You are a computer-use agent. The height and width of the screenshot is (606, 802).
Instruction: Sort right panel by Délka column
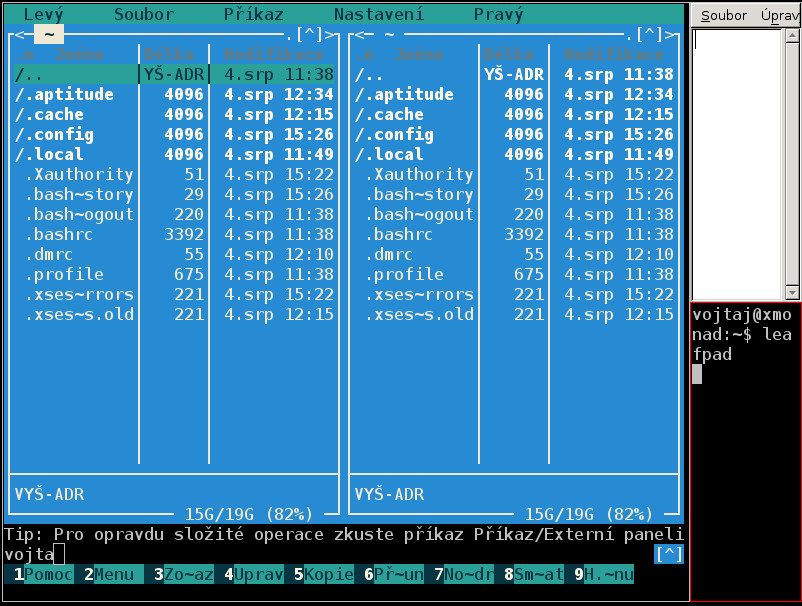point(509,54)
